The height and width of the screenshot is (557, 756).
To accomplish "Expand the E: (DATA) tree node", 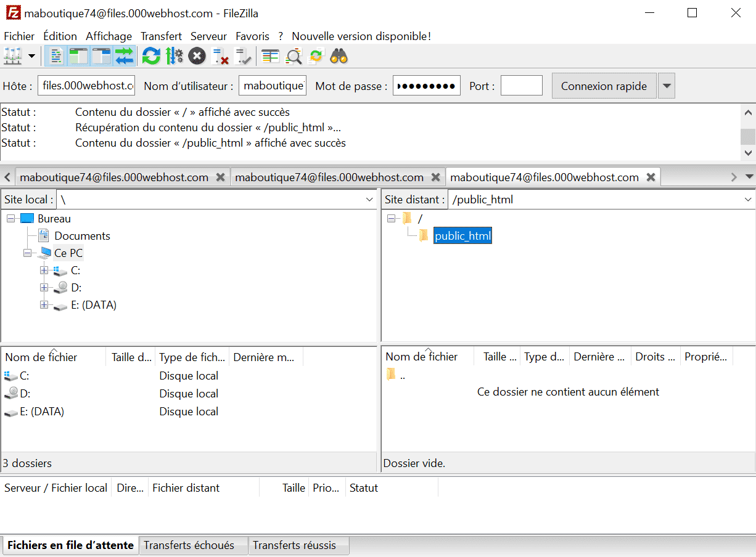I will [x=44, y=305].
